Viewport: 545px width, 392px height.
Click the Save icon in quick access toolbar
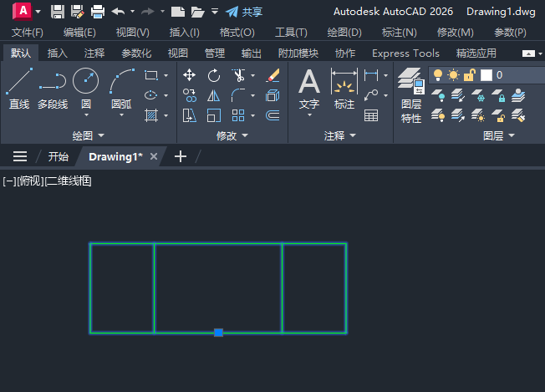coord(58,12)
